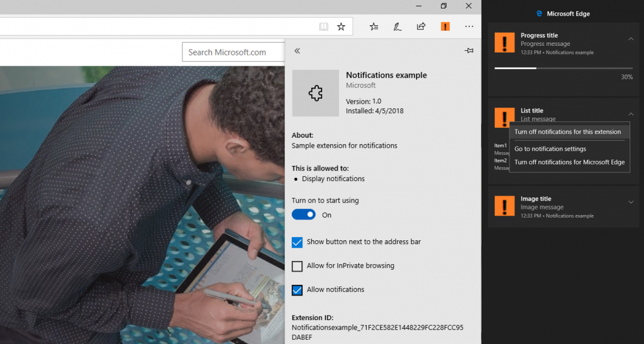Click orange icon on Image title notification

[x=504, y=206]
